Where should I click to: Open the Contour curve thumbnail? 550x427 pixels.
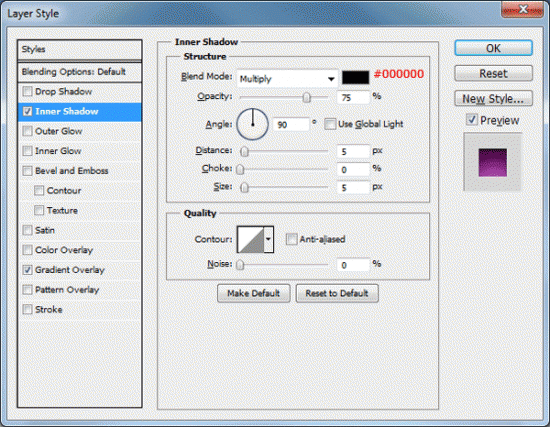point(250,239)
